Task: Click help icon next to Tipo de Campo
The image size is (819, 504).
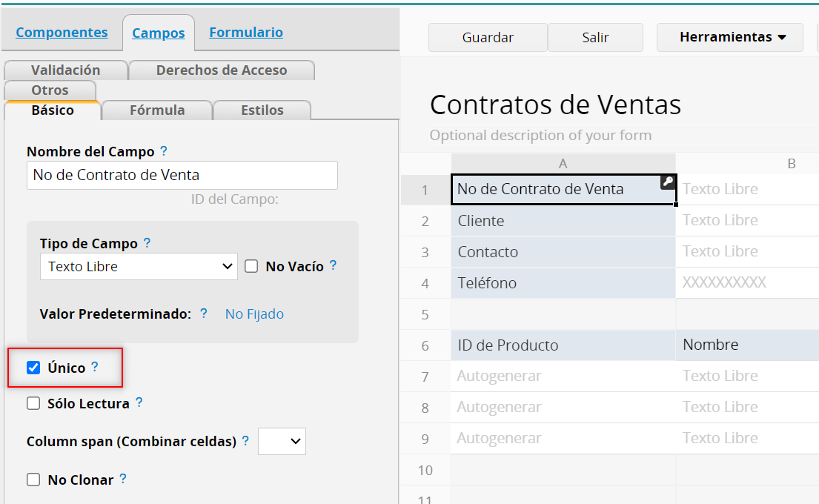Action: tap(147, 243)
